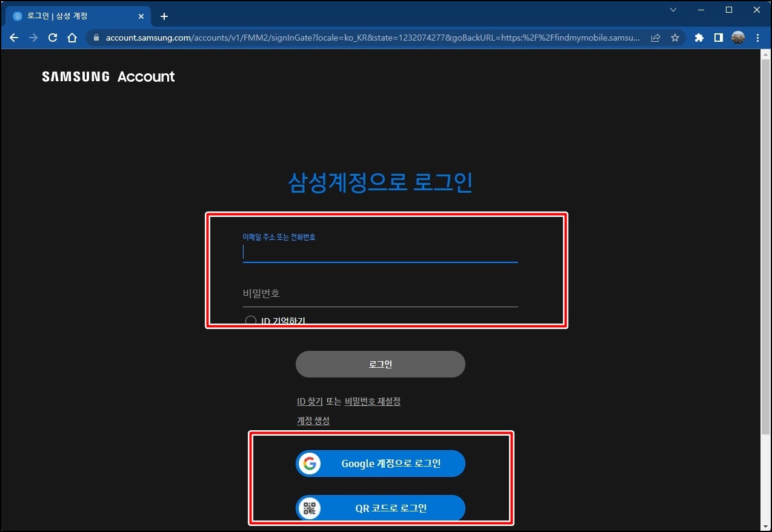The height and width of the screenshot is (532, 772).
Task: Bookmark this page with star icon
Action: [x=675, y=38]
